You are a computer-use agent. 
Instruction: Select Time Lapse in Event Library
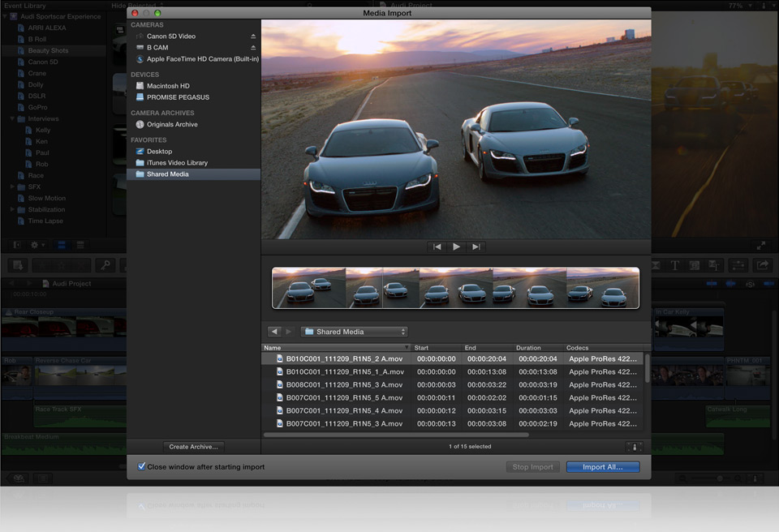(45, 221)
